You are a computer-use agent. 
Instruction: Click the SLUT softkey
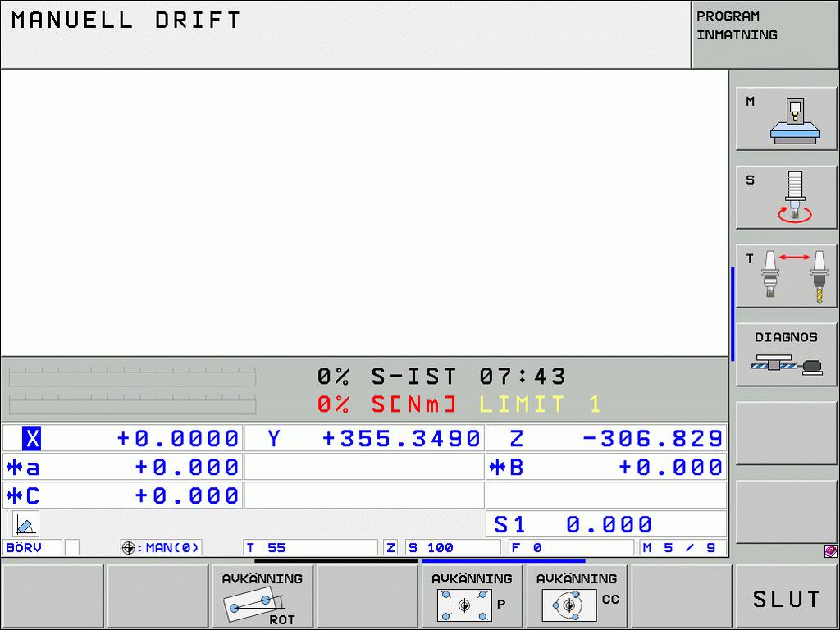pos(786,597)
